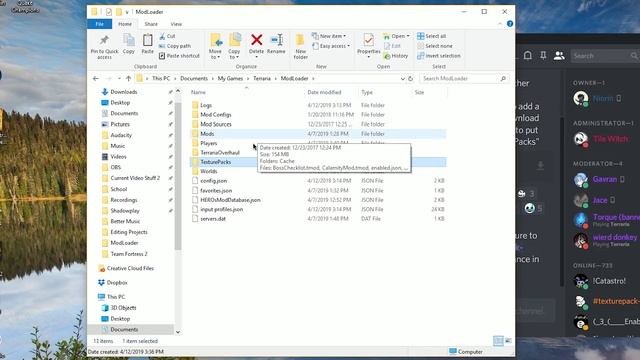Click the Copy ribbon icon
This screenshot has height=360, width=640.
(129, 40)
